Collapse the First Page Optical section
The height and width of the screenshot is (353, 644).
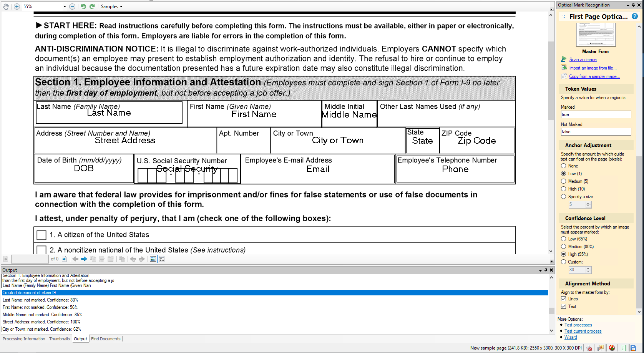pos(564,17)
